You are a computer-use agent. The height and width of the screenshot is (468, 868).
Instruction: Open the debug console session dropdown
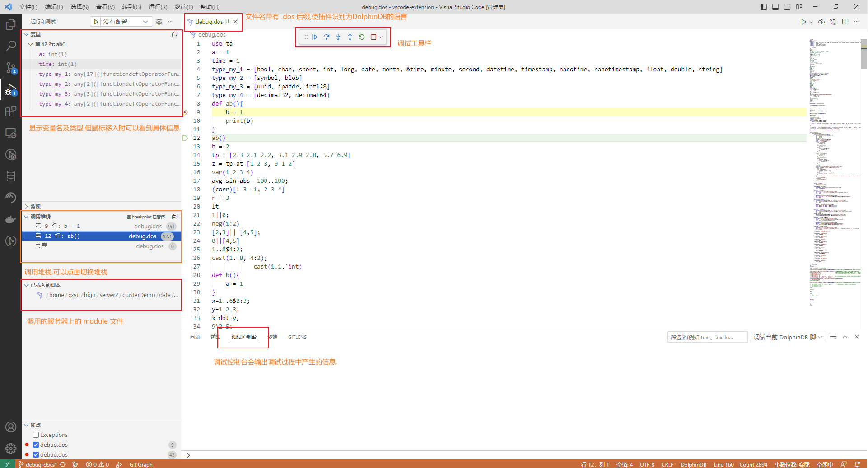coord(788,337)
